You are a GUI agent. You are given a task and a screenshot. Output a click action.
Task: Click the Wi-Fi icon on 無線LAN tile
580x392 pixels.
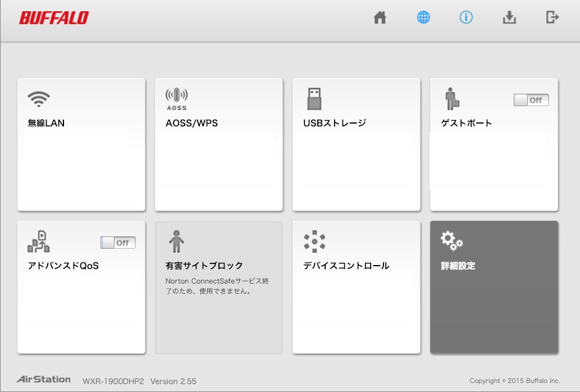(x=39, y=99)
